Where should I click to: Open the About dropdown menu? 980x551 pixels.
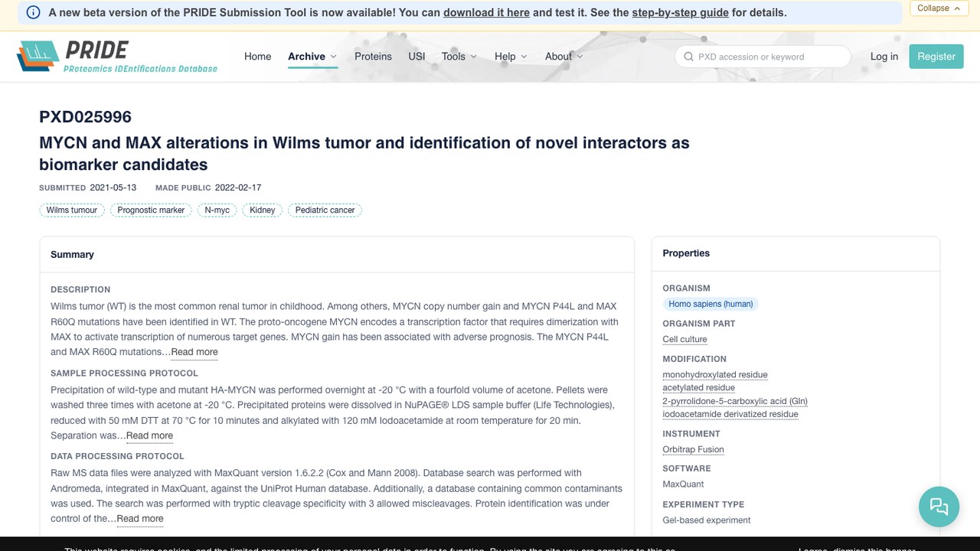click(564, 57)
